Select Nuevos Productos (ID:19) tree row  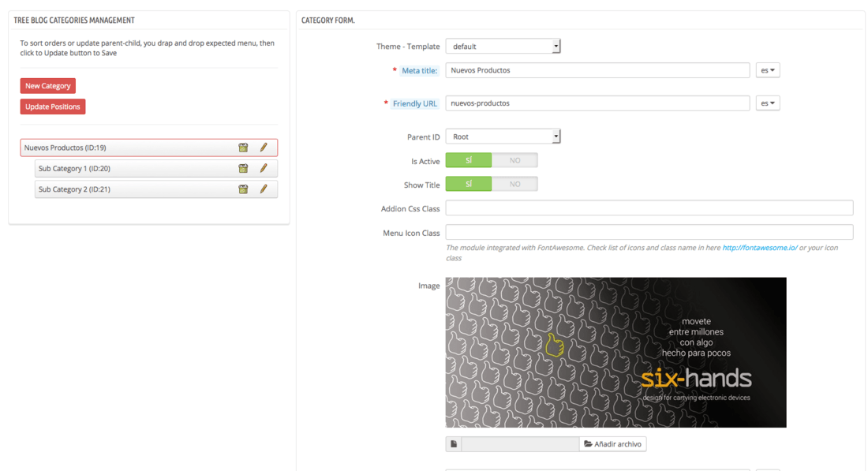[149, 148]
